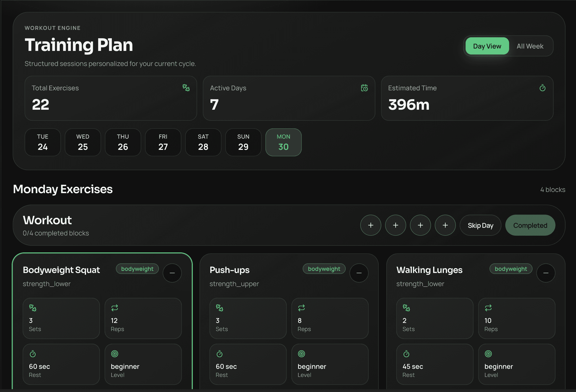Screen dimensions: 576x392
Task: Click last plus button beside Skip Day
Action: [445, 225]
